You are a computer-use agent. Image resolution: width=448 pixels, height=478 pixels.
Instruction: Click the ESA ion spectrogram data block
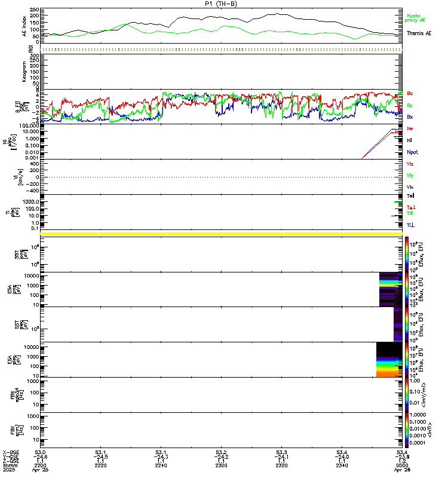click(391, 290)
